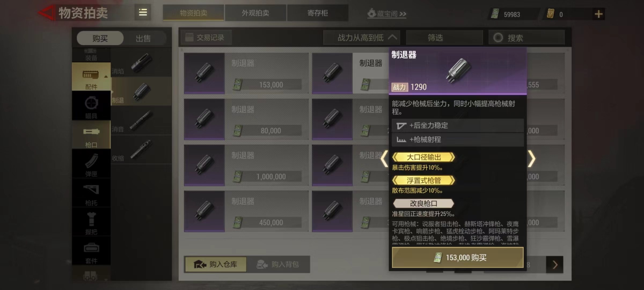The image size is (644, 290).
Task: Switch to the 寄存柜 tab
Action: point(318,13)
